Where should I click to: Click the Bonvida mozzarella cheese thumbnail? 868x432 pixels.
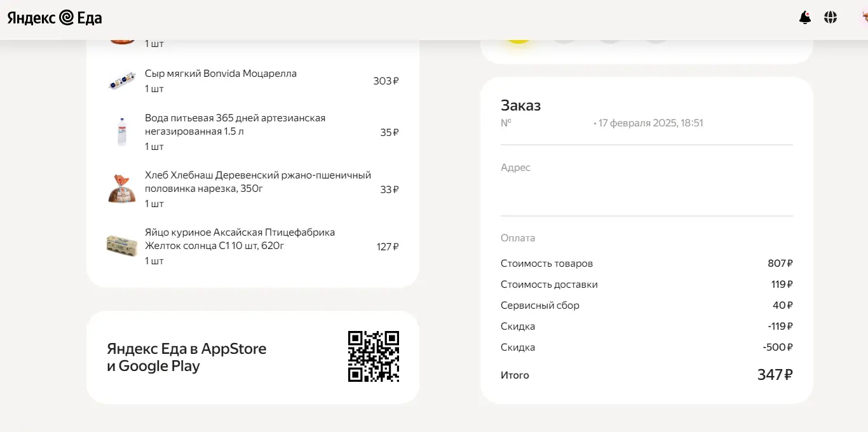pyautogui.click(x=122, y=81)
